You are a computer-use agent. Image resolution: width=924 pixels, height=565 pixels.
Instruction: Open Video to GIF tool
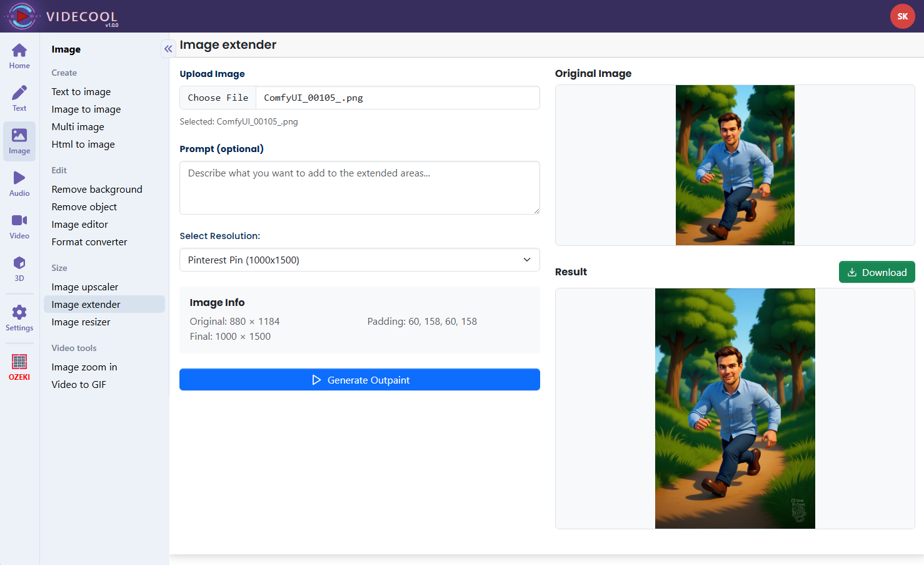pyautogui.click(x=79, y=385)
